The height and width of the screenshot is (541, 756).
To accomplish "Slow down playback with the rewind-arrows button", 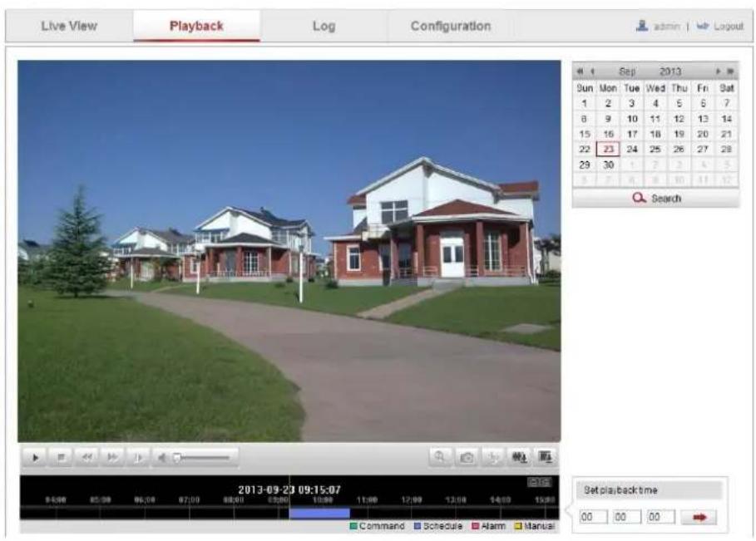I will pos(86,457).
